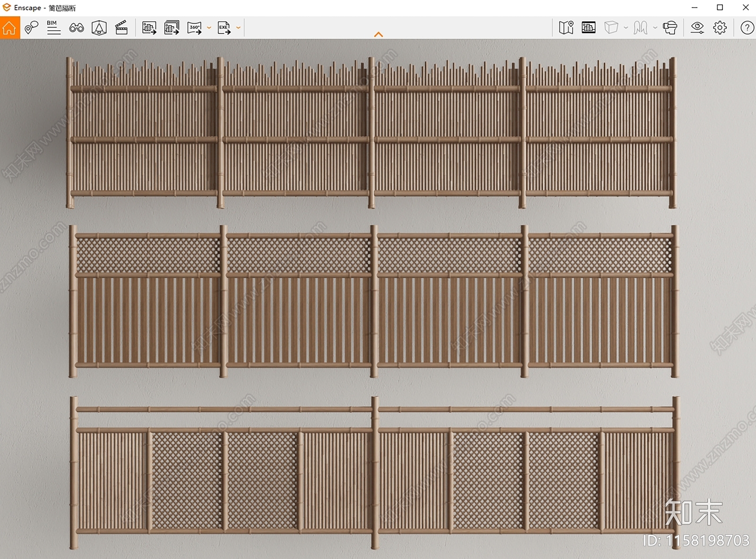Expand the wings icon dropdown arrow
The width and height of the screenshot is (756, 559).
click(x=655, y=28)
